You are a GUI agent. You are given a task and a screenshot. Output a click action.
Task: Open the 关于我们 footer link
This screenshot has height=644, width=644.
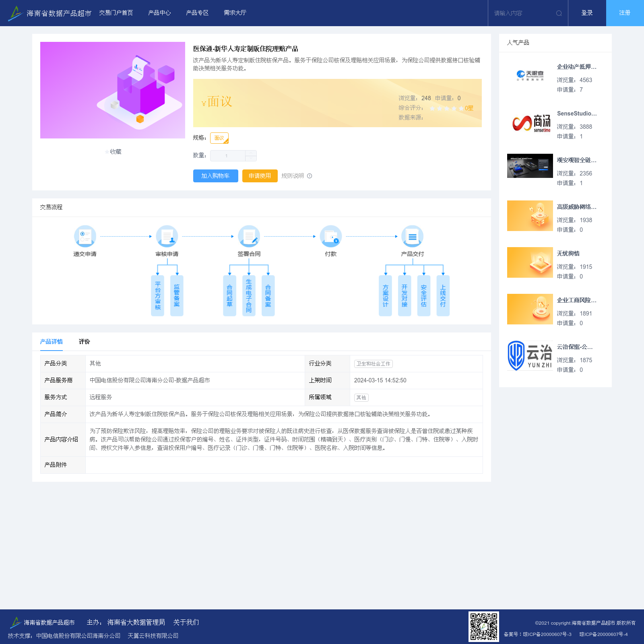click(x=186, y=622)
